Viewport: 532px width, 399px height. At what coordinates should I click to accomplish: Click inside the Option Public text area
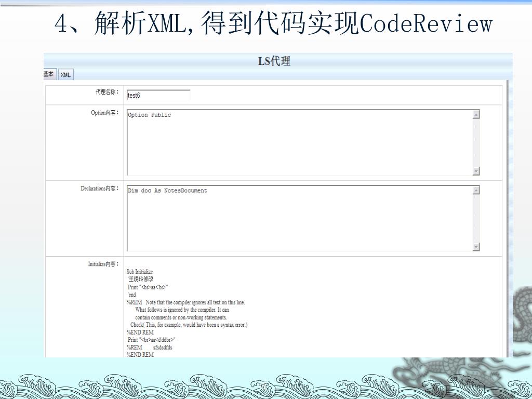(x=300, y=142)
